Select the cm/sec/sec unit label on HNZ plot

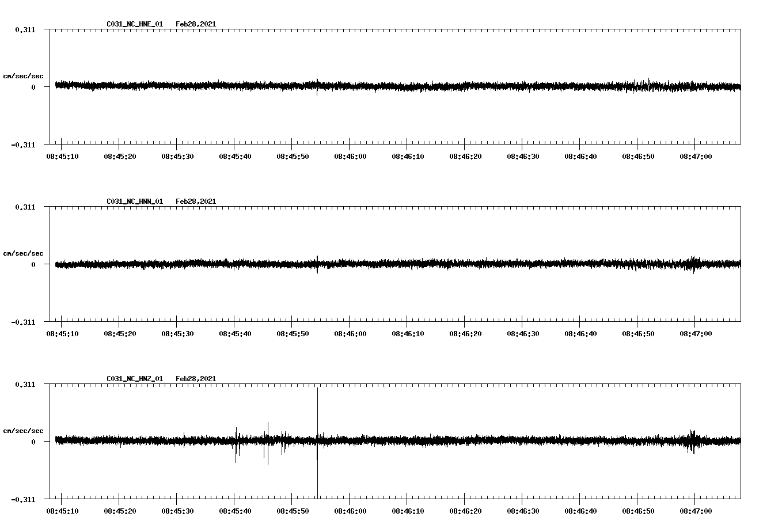click(x=24, y=430)
